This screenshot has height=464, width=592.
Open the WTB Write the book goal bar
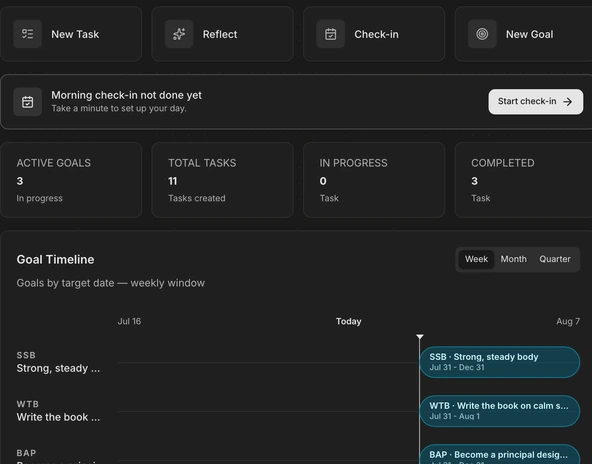(x=500, y=411)
